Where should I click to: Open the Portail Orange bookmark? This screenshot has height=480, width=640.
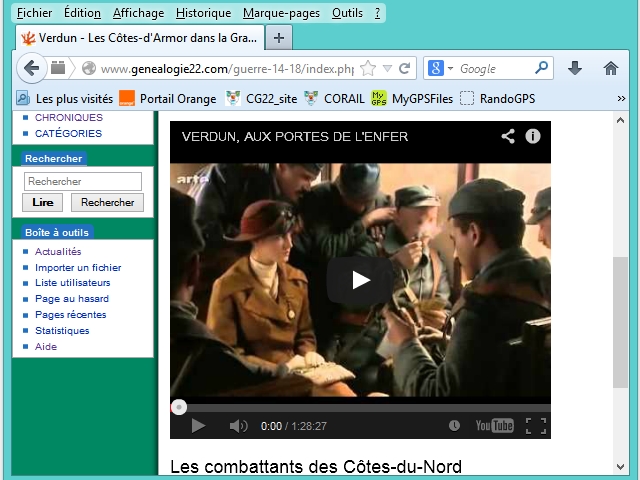coord(167,99)
